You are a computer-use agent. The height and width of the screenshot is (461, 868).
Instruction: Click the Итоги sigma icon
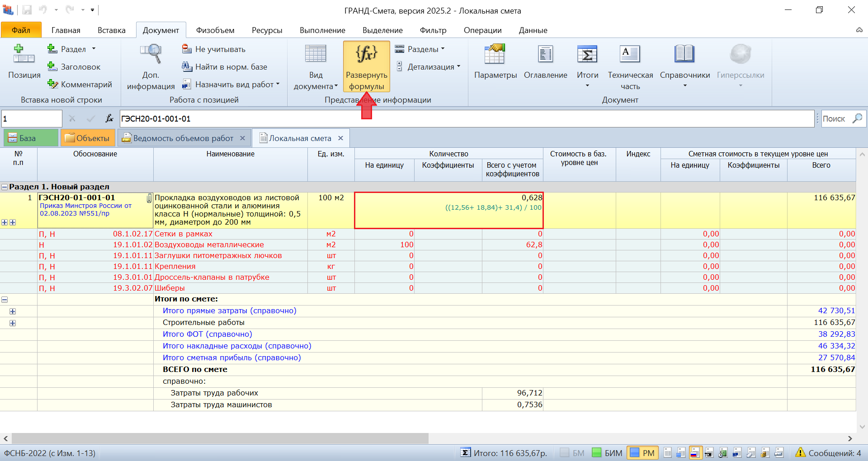(x=587, y=54)
